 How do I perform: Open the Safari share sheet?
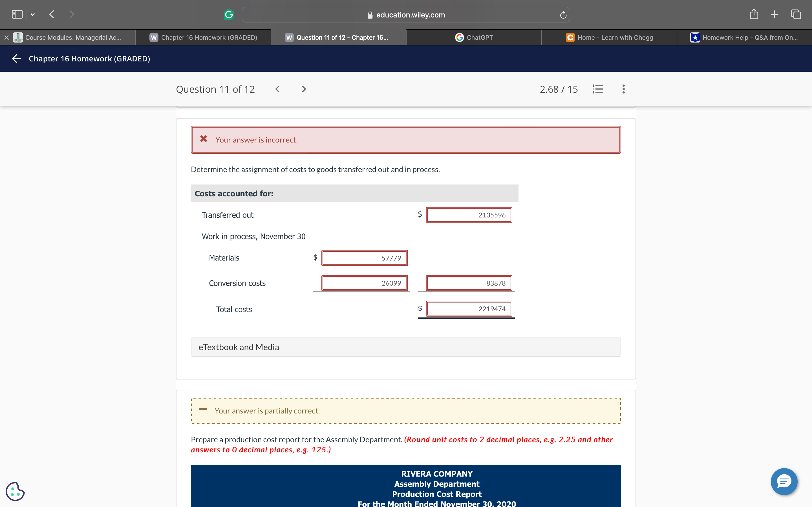[x=754, y=14]
